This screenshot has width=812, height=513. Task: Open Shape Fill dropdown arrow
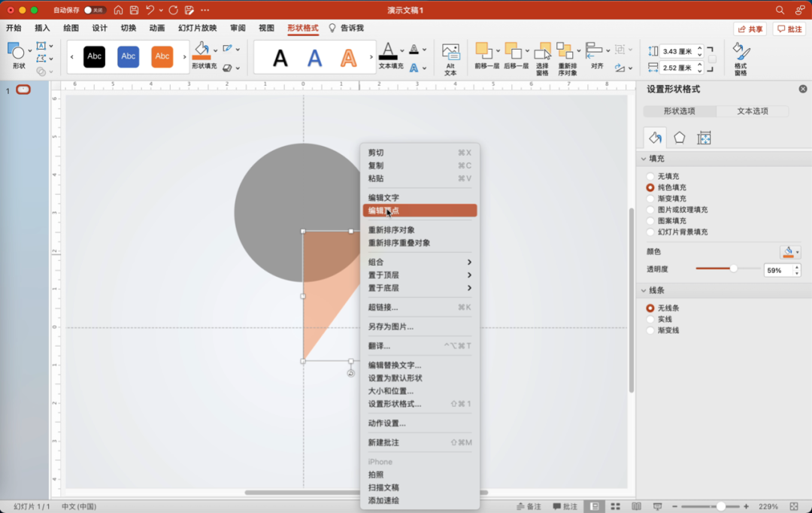[216, 51]
